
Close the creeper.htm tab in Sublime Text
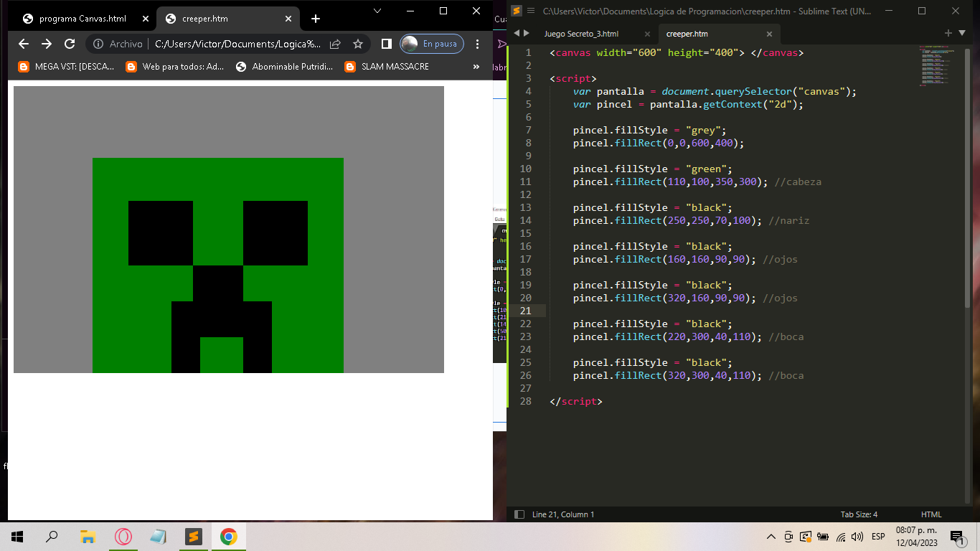769,34
